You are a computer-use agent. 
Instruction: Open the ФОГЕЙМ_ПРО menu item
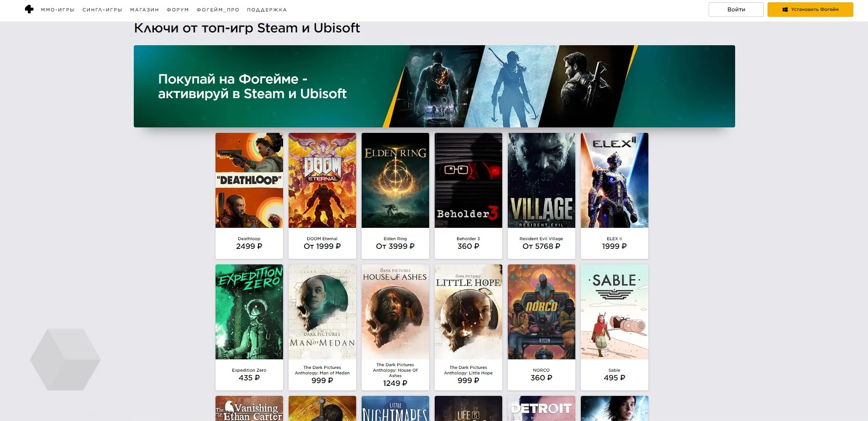point(218,10)
